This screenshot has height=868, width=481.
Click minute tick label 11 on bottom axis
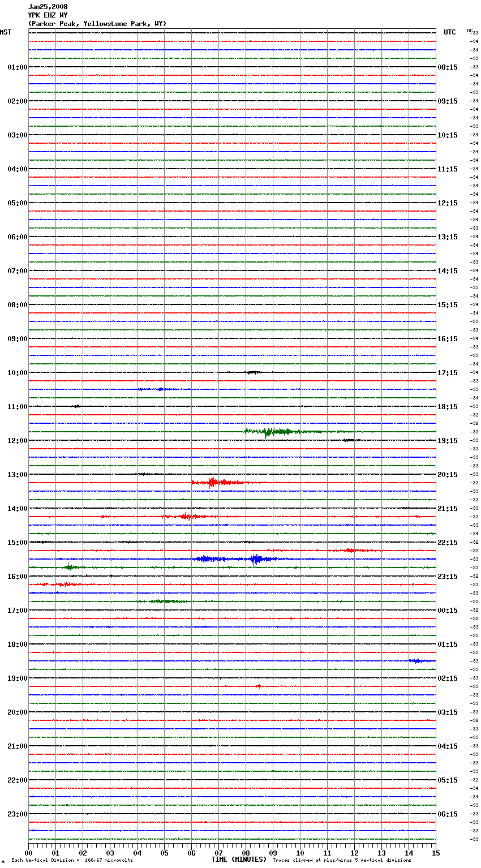327,853
